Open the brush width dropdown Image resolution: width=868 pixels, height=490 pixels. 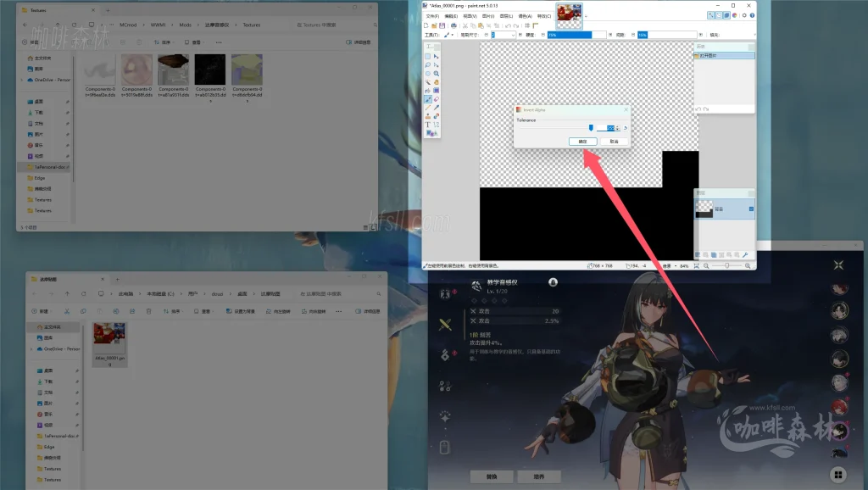click(513, 35)
